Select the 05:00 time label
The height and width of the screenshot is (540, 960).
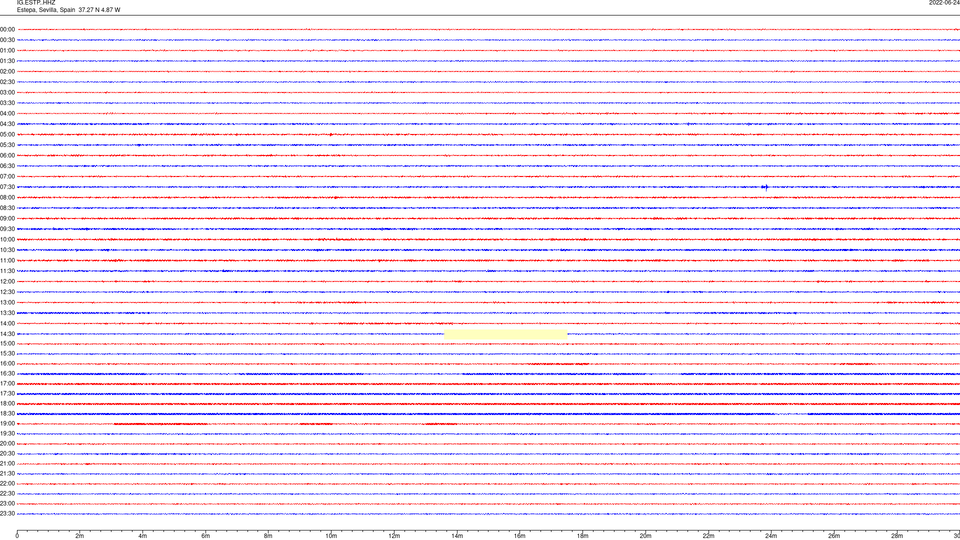coord(7,135)
